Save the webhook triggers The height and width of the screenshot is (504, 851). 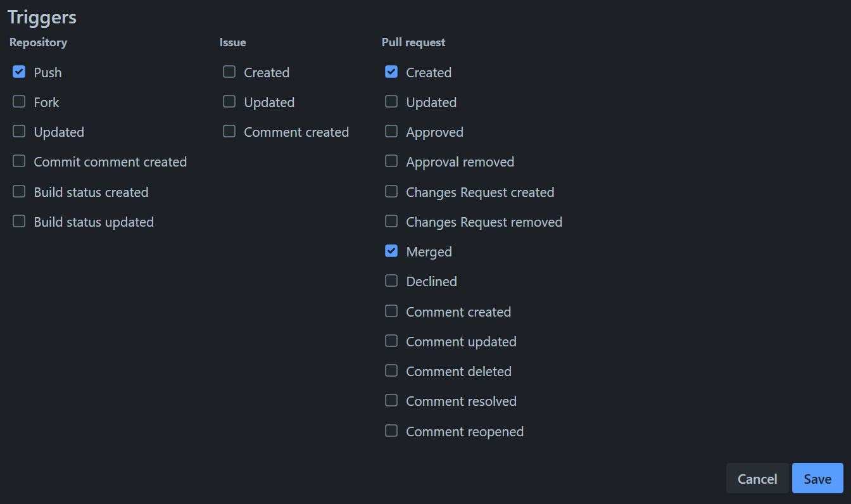(817, 479)
